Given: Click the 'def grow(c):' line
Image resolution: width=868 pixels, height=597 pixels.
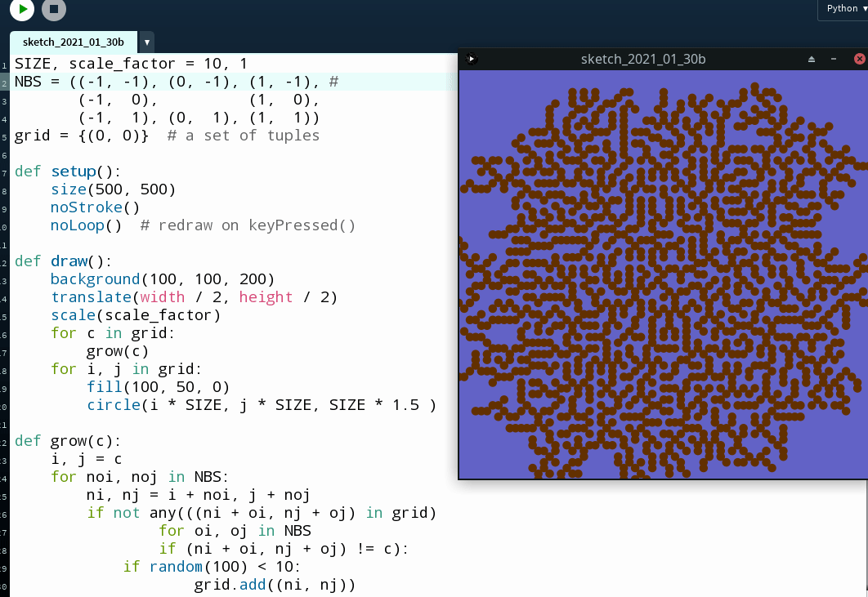Looking at the screenshot, I should (67, 441).
